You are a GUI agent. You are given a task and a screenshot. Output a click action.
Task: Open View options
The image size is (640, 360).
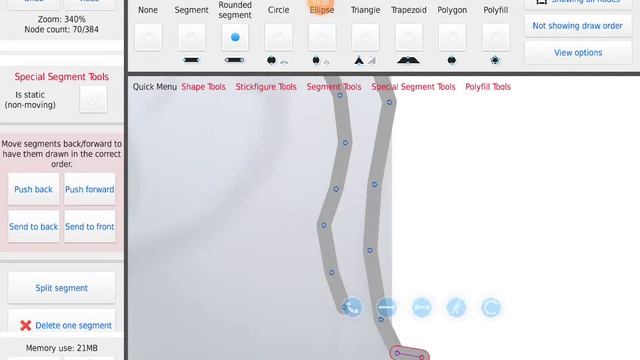tap(578, 53)
